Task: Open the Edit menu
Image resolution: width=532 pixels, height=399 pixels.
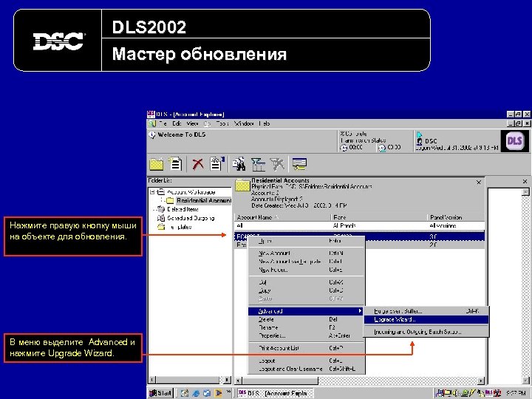Action: (x=177, y=123)
